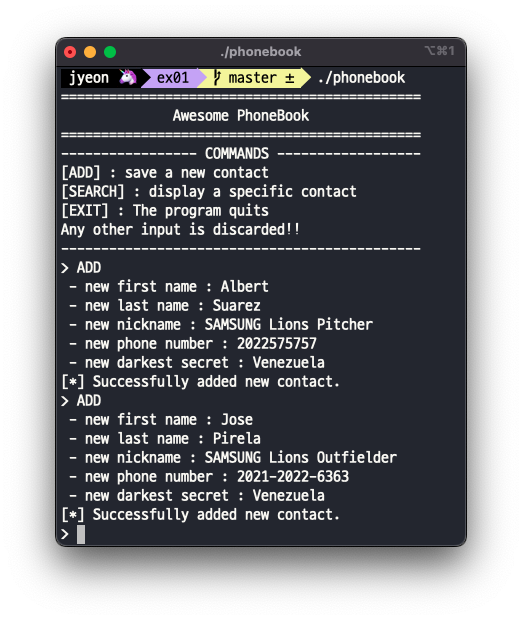The width and height of the screenshot is (522, 620).
Task: Click the ./phonebook window title
Action: (x=261, y=51)
